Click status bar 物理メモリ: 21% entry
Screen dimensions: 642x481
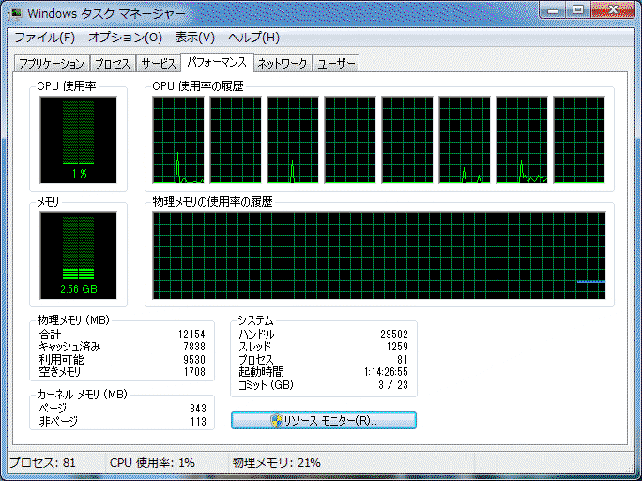[x=276, y=463]
